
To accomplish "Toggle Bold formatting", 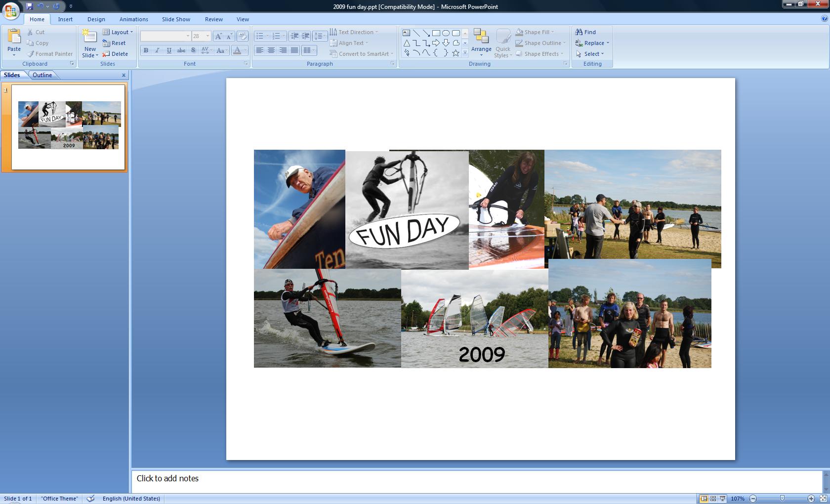I will pos(146,50).
